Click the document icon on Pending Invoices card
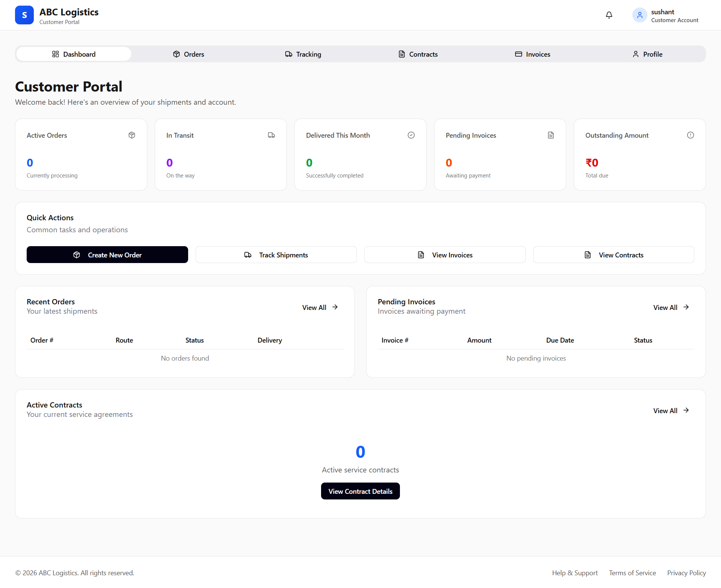This screenshot has width=721, height=588. click(551, 135)
